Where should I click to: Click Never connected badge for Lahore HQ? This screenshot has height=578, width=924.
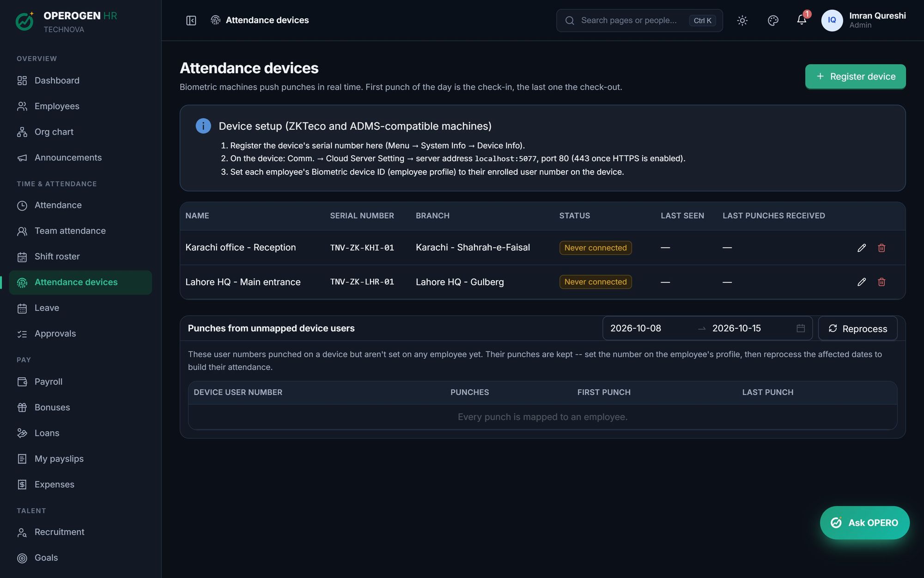[x=595, y=282]
